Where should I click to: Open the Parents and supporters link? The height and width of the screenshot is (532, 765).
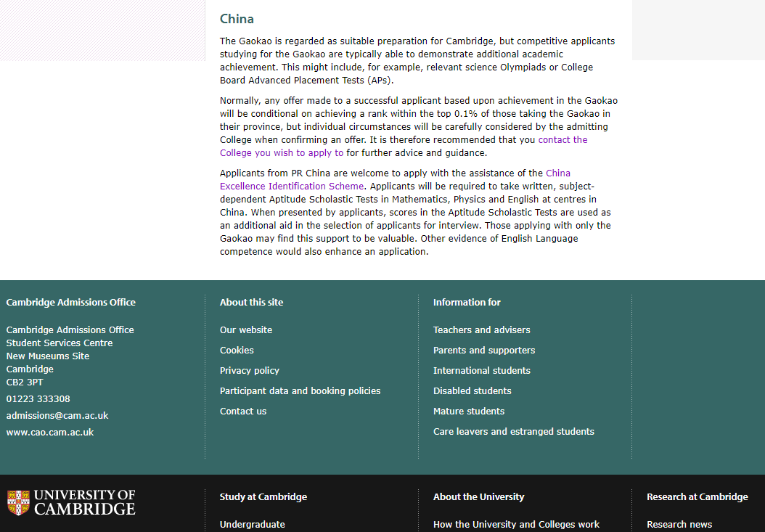point(484,351)
